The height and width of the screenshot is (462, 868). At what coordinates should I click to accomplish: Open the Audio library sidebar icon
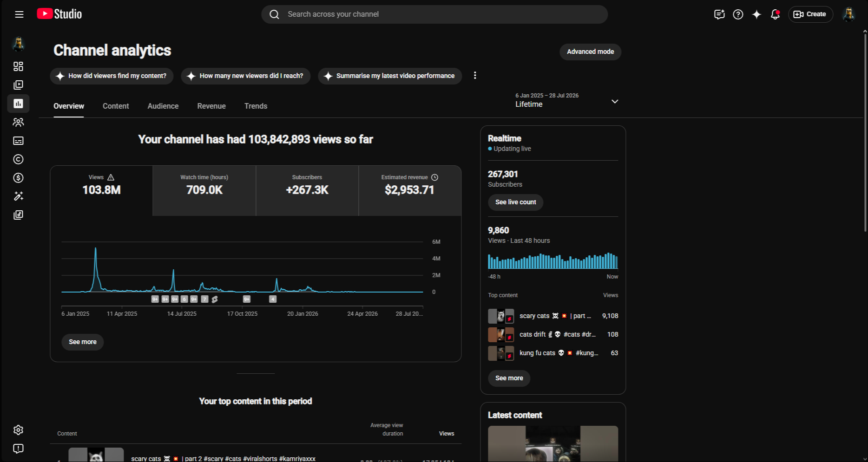click(18, 215)
